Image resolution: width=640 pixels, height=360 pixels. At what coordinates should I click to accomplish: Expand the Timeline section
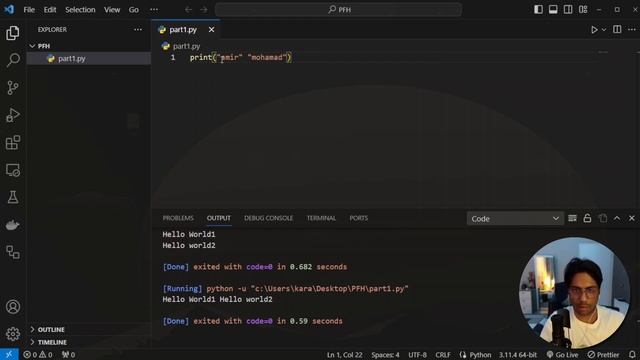tap(89, 342)
